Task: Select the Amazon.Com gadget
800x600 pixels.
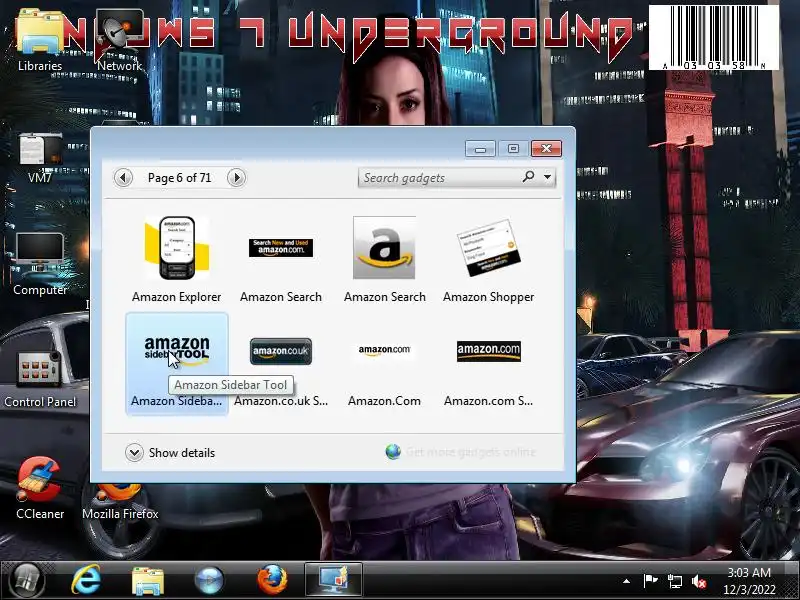Action: [x=384, y=364]
